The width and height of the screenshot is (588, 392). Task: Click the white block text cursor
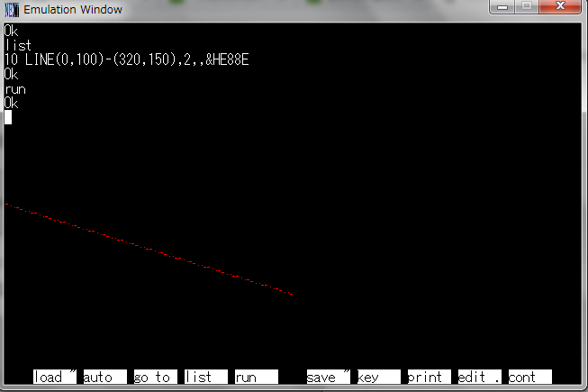tap(8, 117)
